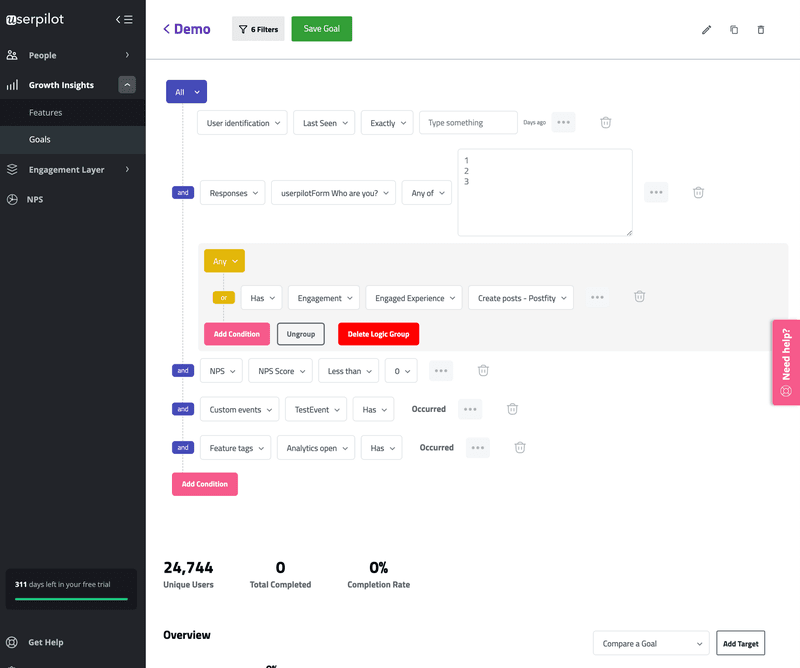Click the Type something input field
Image resolution: width=800 pixels, height=668 pixels.
coord(467,122)
